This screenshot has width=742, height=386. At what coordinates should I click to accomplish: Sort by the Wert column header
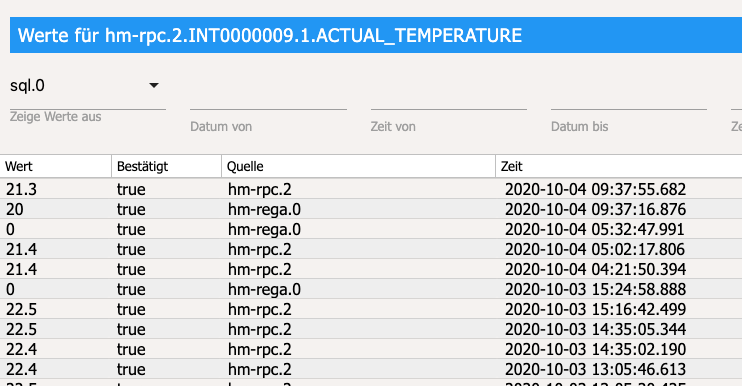click(55, 167)
